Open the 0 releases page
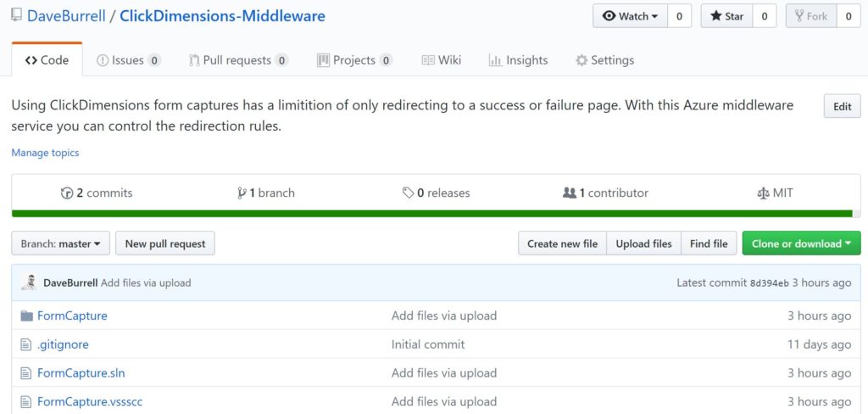Viewport: 868px width, 414px height. coord(436,193)
